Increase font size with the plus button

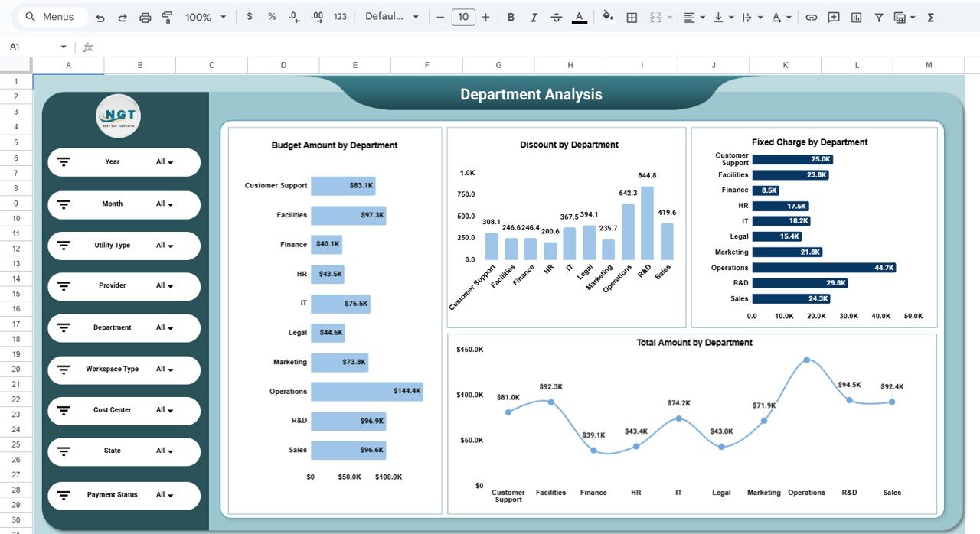[x=485, y=16]
